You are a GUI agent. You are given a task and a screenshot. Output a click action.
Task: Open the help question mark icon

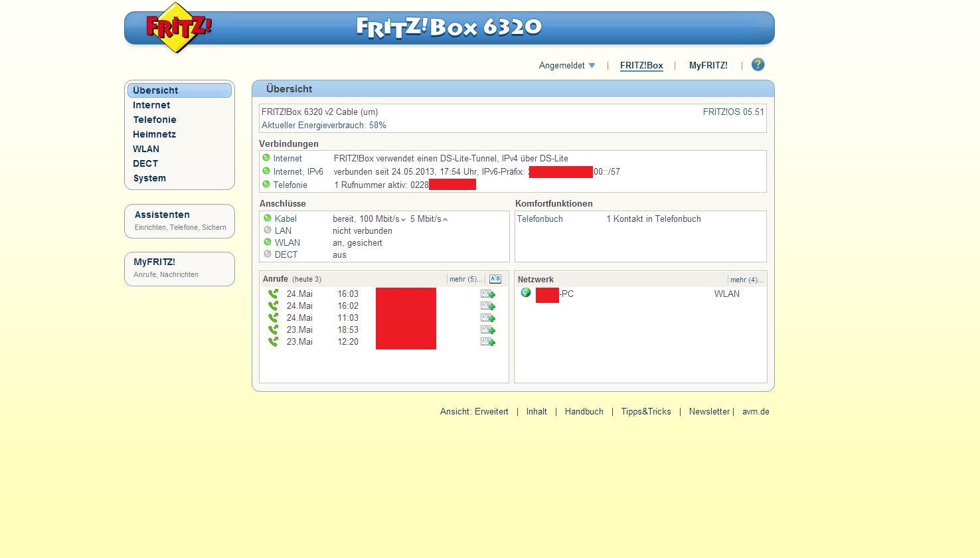(x=758, y=64)
